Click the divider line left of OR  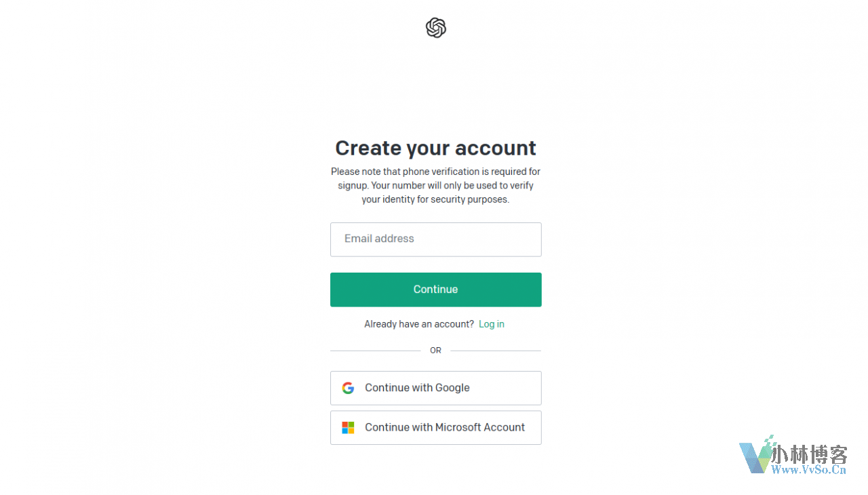(376, 351)
